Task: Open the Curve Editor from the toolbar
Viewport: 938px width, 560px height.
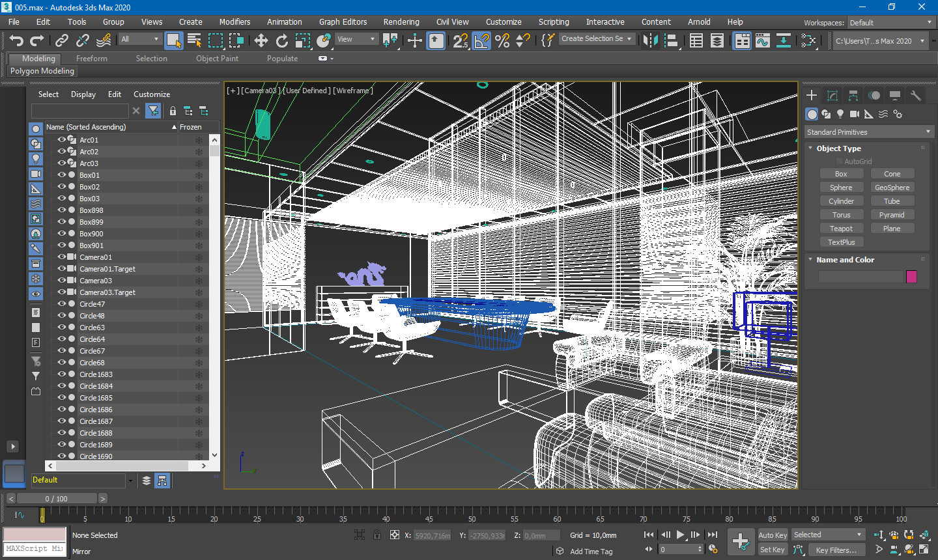Action: (x=763, y=41)
